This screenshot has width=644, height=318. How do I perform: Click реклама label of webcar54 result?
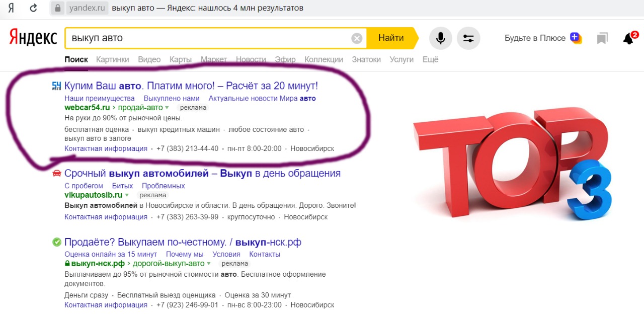click(193, 108)
